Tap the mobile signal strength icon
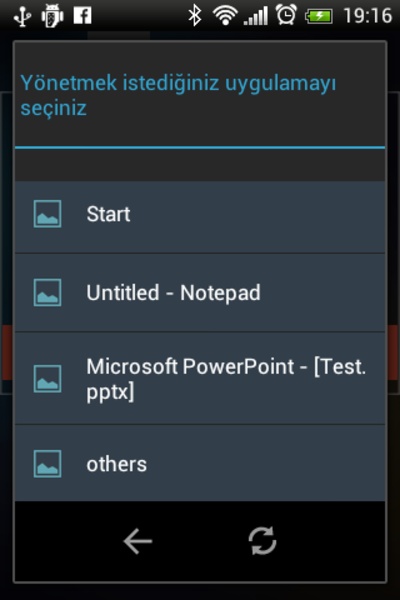 coord(256,16)
